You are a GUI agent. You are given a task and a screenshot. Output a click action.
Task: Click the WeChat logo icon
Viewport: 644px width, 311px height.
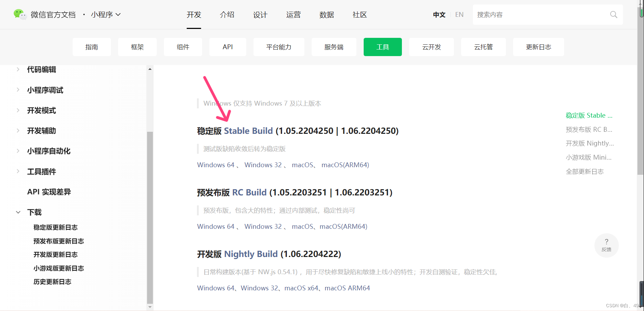tap(20, 14)
